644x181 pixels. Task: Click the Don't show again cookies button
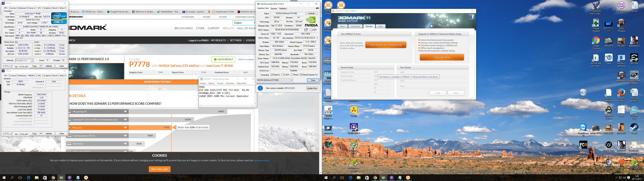tap(159, 169)
